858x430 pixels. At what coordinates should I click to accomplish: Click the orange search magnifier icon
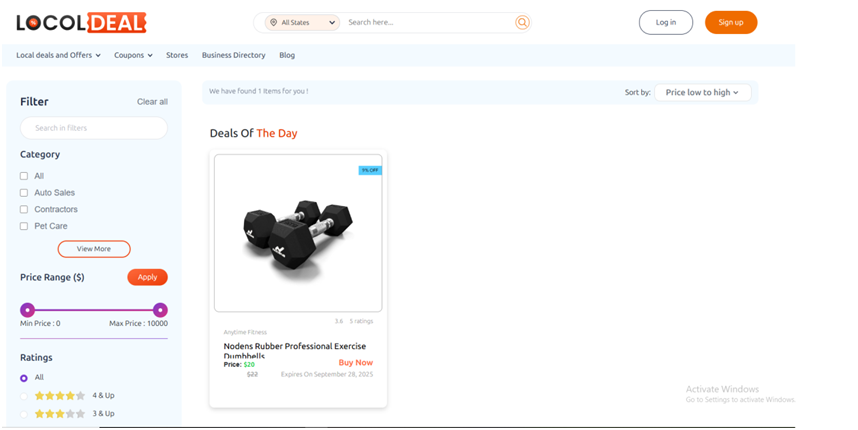click(522, 22)
